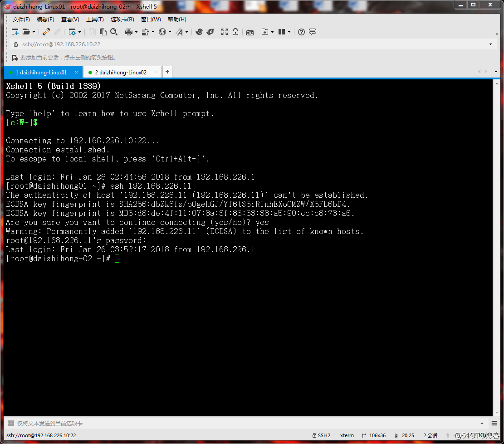Expand the Font icon dropdown arrow
Viewport: 504px width, 444px height.
(x=187, y=32)
